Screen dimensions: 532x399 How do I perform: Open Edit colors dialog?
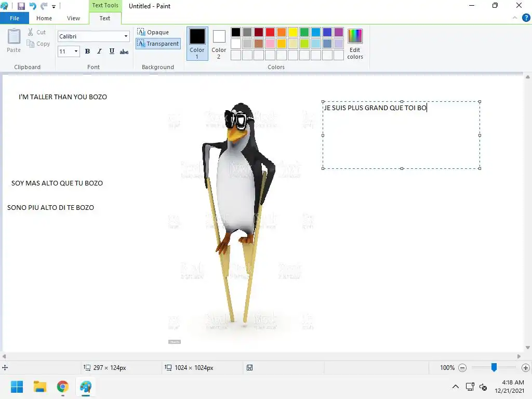[x=355, y=44]
